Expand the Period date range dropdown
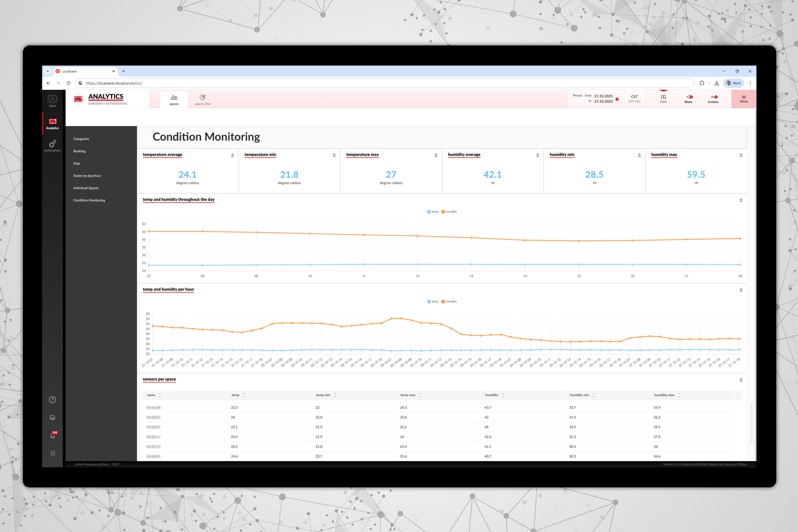Image resolution: width=798 pixels, height=532 pixels. (x=617, y=99)
